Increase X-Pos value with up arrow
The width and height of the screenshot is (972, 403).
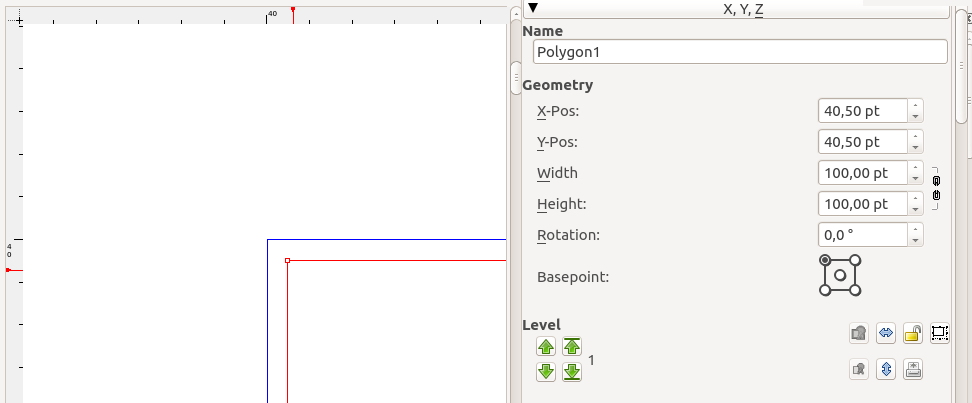[x=915, y=105]
